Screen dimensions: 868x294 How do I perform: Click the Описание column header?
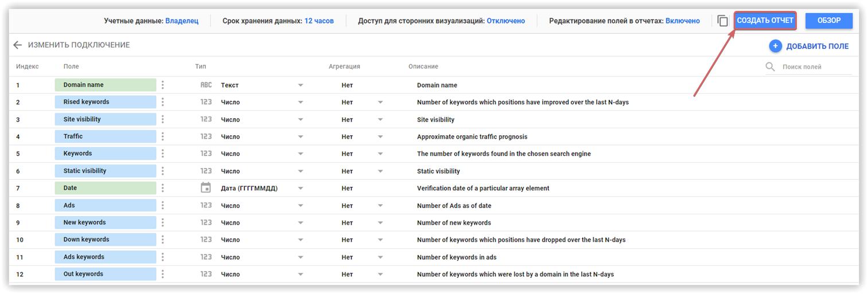click(423, 66)
